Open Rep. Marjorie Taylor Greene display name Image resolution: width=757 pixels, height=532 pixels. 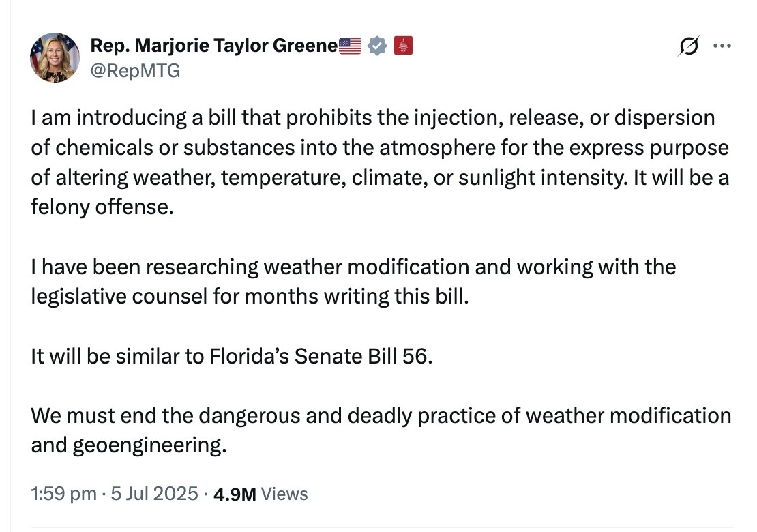pos(214,46)
